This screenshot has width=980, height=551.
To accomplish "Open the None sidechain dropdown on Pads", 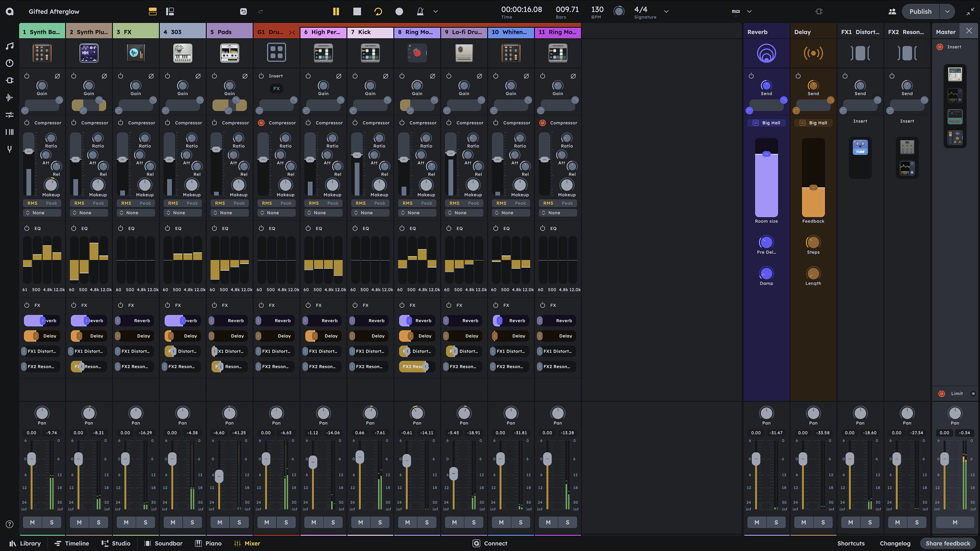I will (x=230, y=213).
